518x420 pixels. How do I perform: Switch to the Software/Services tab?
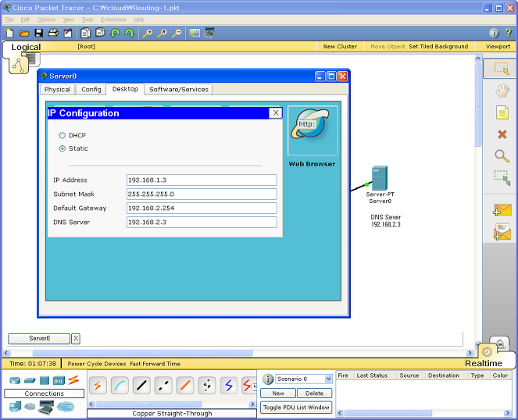click(x=179, y=90)
